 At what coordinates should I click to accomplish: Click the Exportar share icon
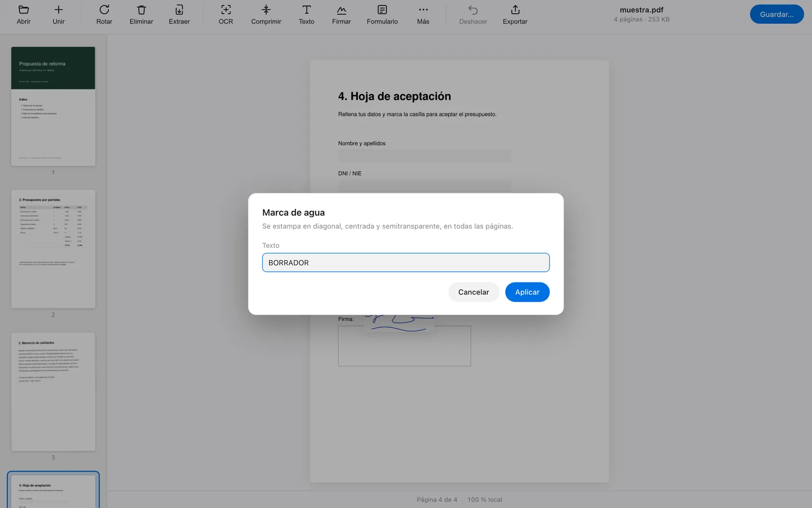(515, 10)
